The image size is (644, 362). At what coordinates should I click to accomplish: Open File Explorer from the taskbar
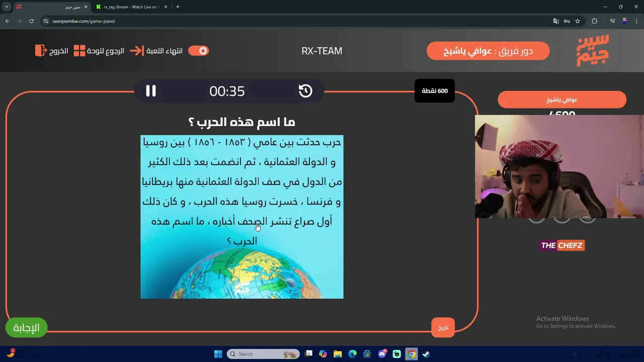pos(338,354)
